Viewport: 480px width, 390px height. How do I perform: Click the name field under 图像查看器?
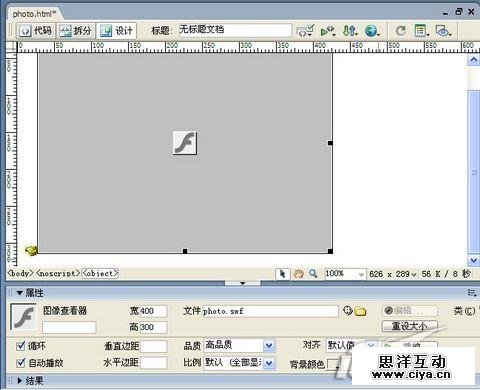click(69, 327)
